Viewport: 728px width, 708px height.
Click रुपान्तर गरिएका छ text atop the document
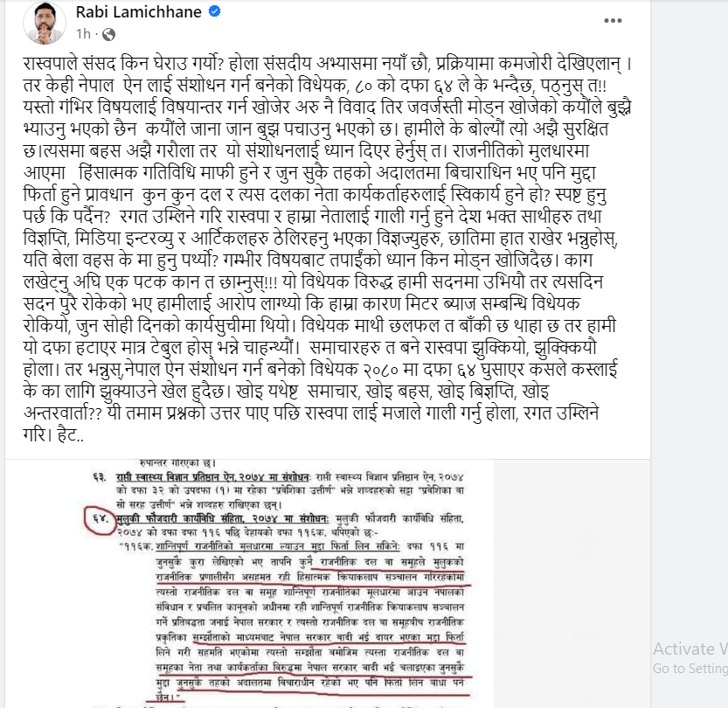coord(177,463)
